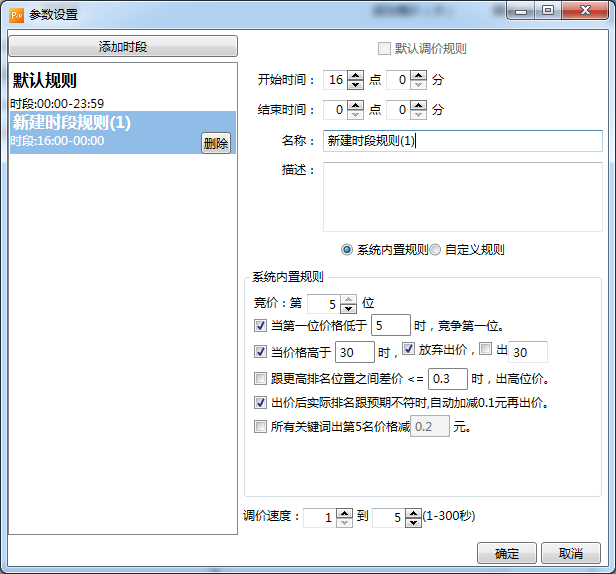Screen dimensions: 616x574
Task: Select the 新建时段规则(1) list entry
Action: (123, 132)
